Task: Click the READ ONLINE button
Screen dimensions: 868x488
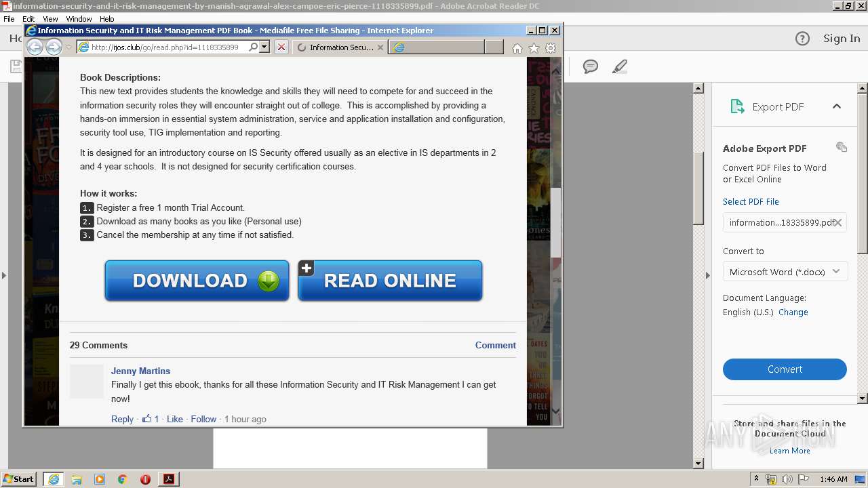Action: point(390,281)
